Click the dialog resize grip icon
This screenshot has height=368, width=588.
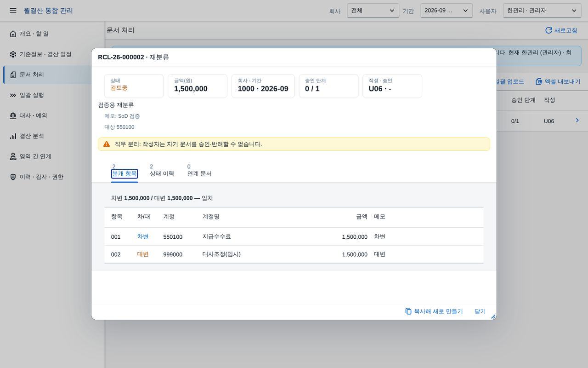click(x=493, y=316)
